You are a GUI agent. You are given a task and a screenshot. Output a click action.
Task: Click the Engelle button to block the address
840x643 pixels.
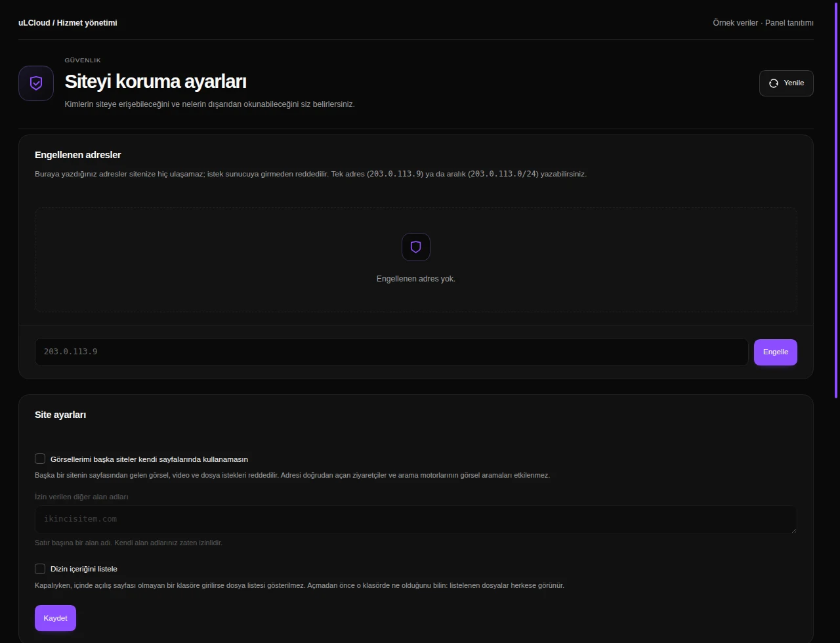click(x=776, y=352)
